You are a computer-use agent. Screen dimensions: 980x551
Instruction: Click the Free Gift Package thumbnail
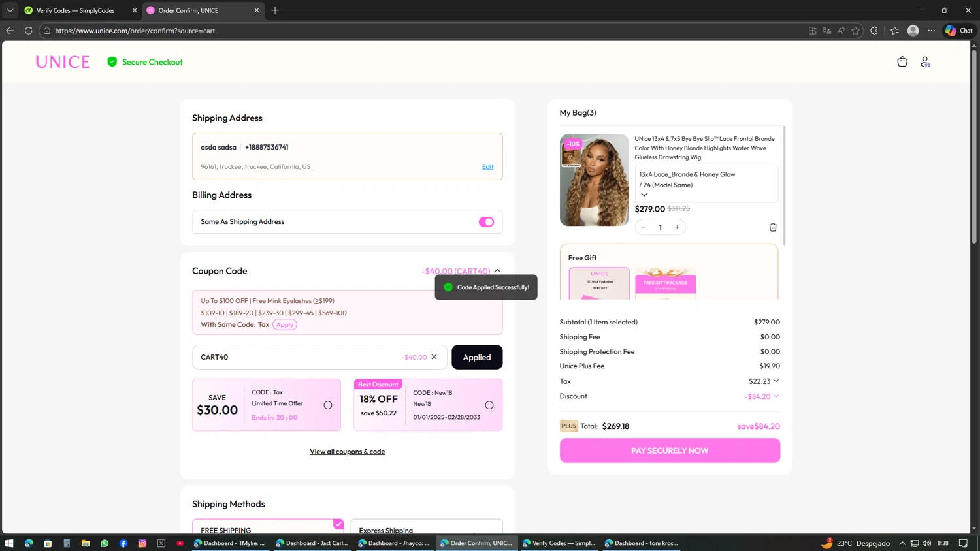pyautogui.click(x=666, y=283)
